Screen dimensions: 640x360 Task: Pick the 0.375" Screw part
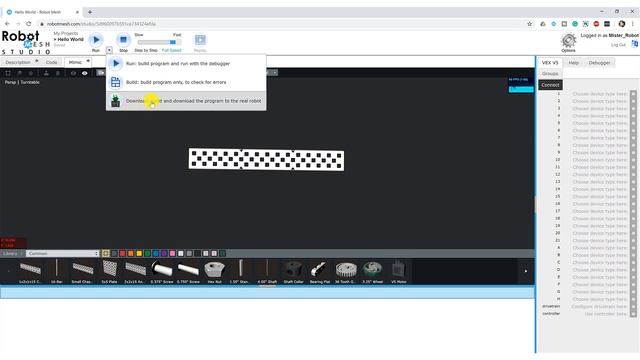click(162, 271)
